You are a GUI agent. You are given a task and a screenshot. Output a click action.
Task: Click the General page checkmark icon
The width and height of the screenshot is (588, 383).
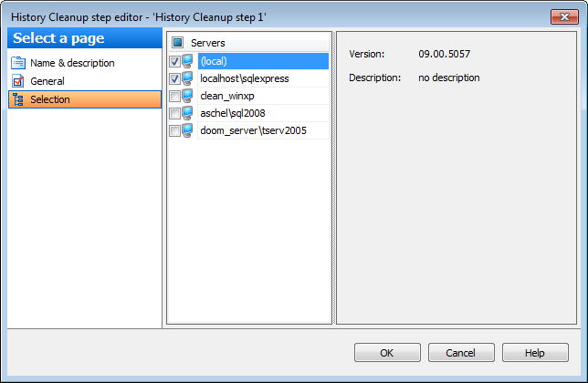coord(18,81)
